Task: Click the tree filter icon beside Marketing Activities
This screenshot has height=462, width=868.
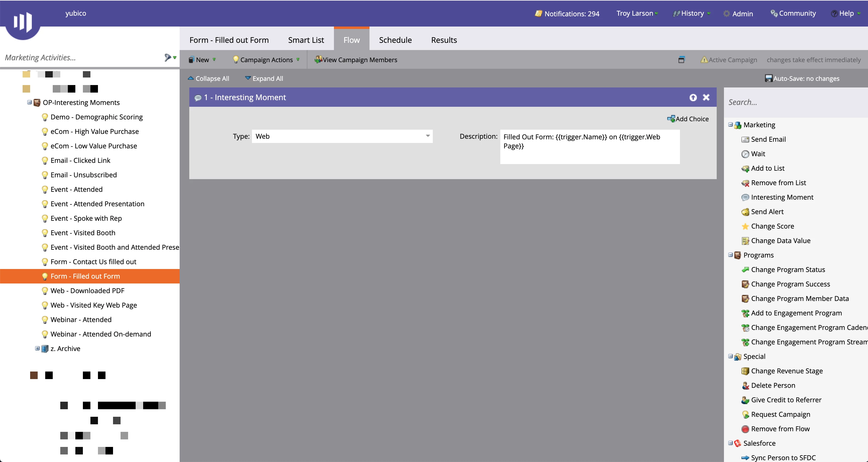Action: [x=168, y=57]
